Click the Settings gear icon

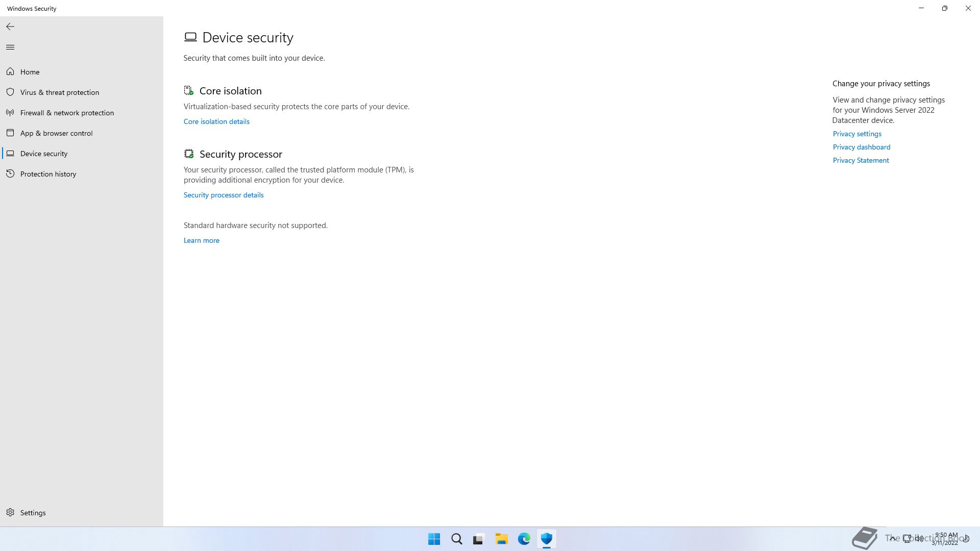[x=10, y=512]
